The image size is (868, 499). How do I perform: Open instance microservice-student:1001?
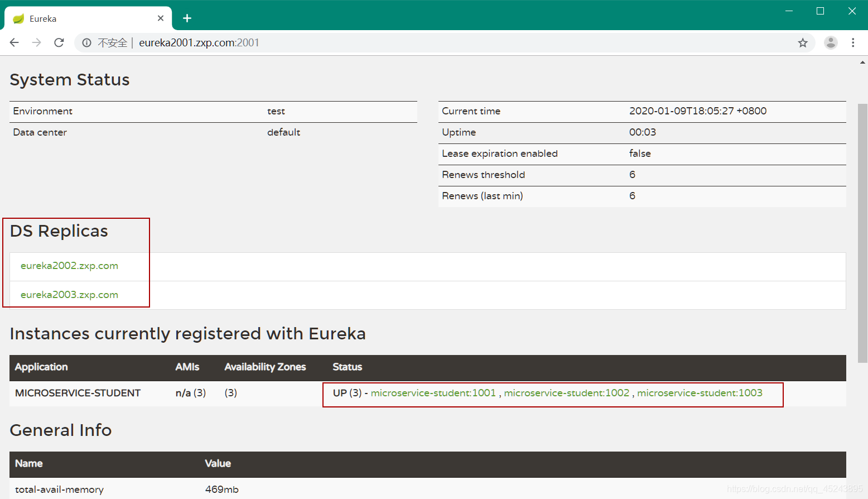coord(433,393)
